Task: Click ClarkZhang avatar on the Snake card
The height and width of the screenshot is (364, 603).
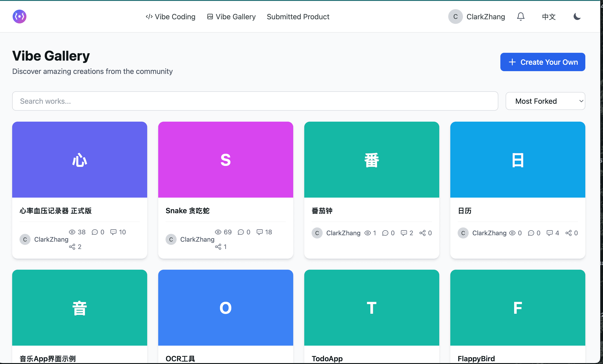Action: [171, 239]
